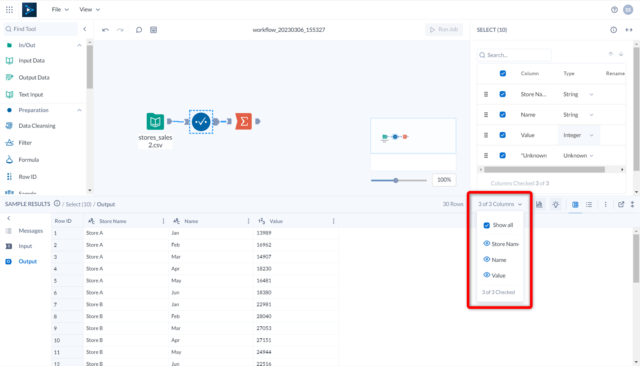
Task: Open Store Name column header options menu
Action: [163, 221]
